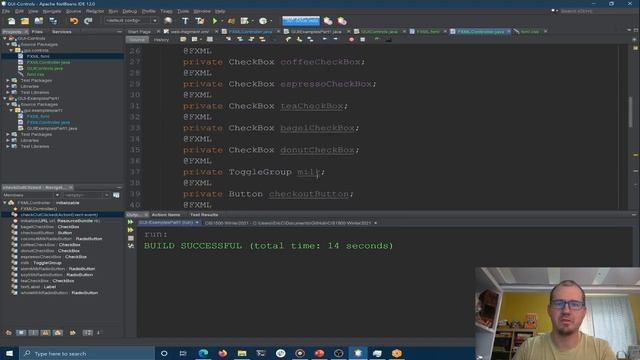Switch to the Services panel tab
Screen dimensions: 640x360
(x=62, y=31)
